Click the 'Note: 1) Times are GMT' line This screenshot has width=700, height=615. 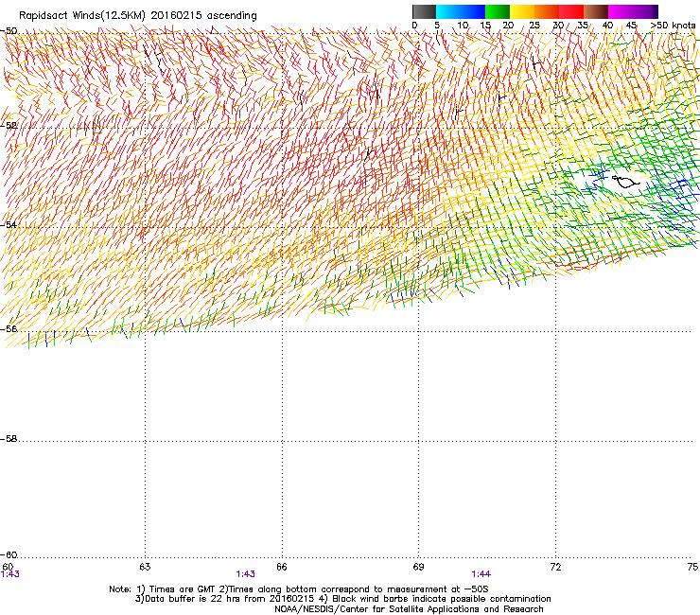point(299,589)
